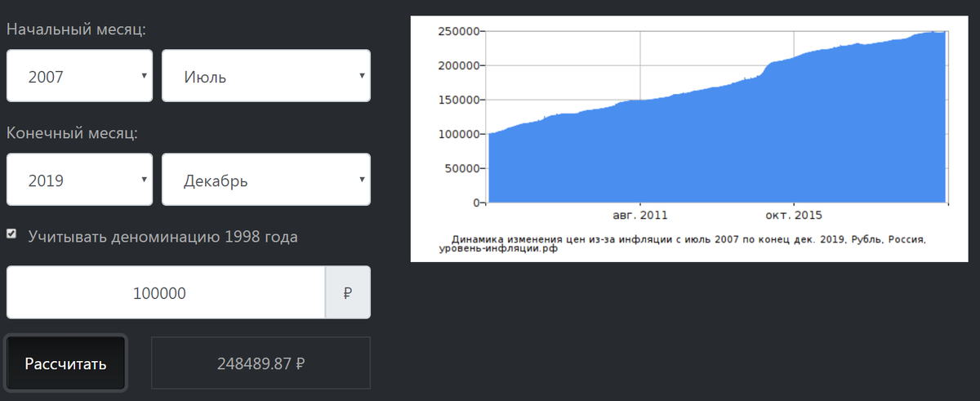This screenshot has width=980, height=401.
Task: Click the Рассчитать button
Action: click(x=65, y=363)
